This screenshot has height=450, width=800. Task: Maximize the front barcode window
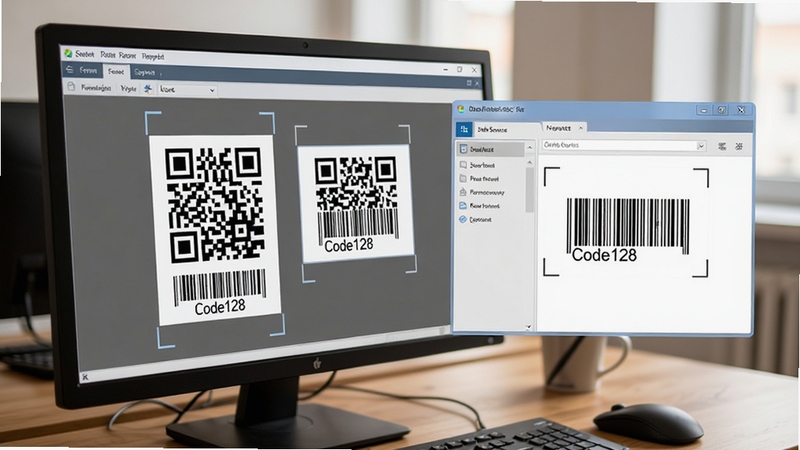click(x=722, y=110)
